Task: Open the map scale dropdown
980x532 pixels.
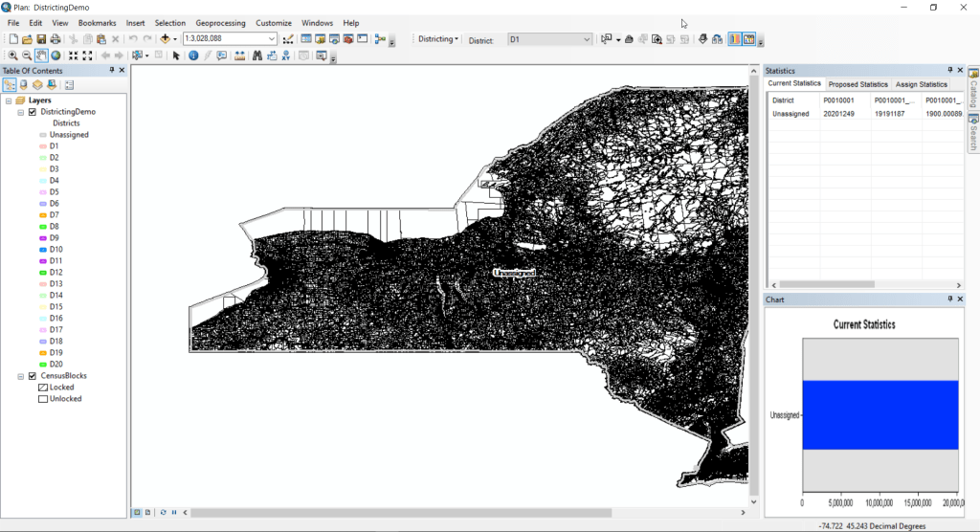Action: point(272,39)
